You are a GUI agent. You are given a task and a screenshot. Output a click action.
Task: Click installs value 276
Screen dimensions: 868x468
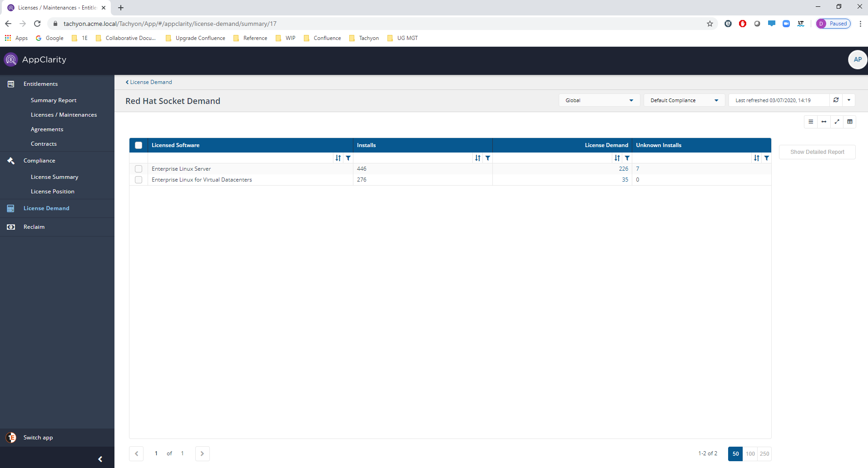(x=362, y=180)
